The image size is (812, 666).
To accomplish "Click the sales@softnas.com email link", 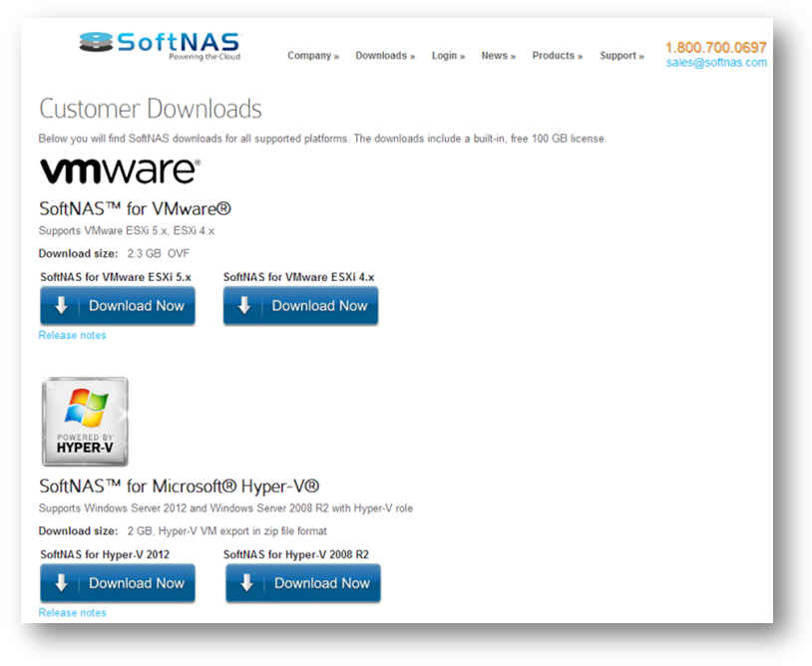I will pos(716,63).
